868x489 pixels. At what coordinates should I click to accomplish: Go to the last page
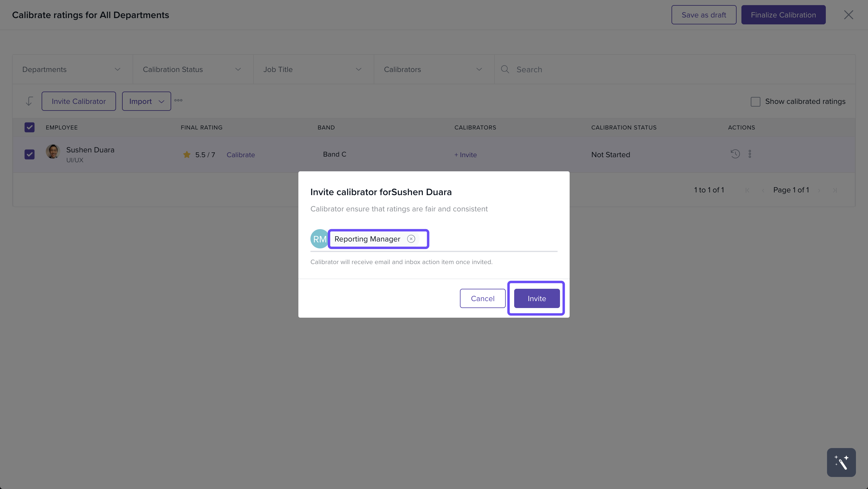tap(835, 190)
